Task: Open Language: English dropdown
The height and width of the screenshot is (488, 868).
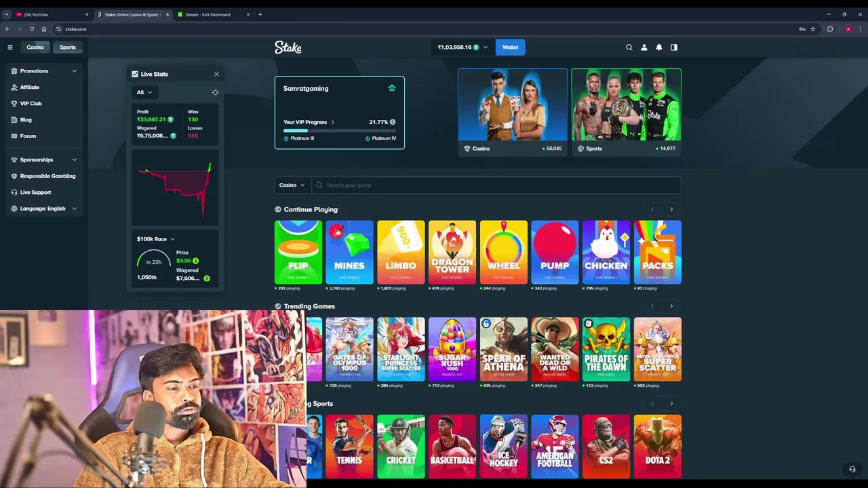Action: 44,209
